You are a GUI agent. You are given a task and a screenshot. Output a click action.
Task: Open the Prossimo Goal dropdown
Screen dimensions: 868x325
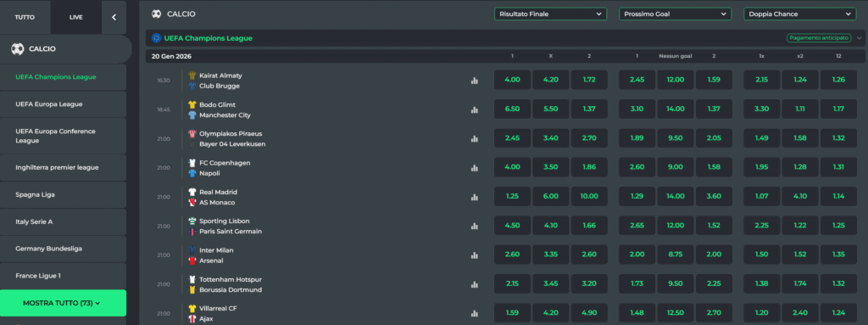tap(675, 14)
